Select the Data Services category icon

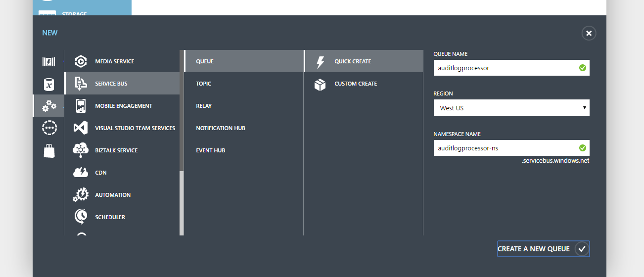48,84
